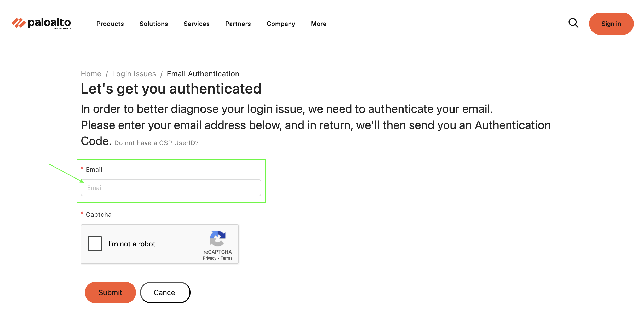Screen dimensions: 644x310
Task: Open reCAPTCHA Privacy link
Action: pos(209,258)
